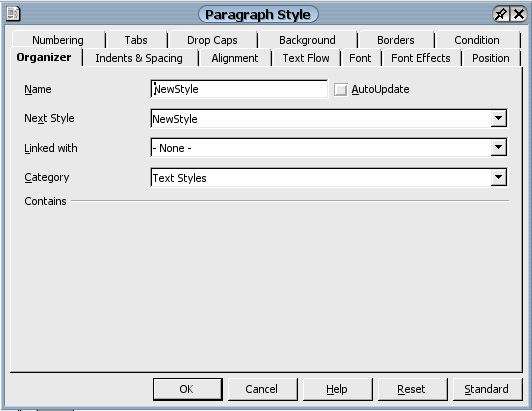532x411 pixels.
Task: Open the Drop Caps tab
Action: pyautogui.click(x=212, y=40)
